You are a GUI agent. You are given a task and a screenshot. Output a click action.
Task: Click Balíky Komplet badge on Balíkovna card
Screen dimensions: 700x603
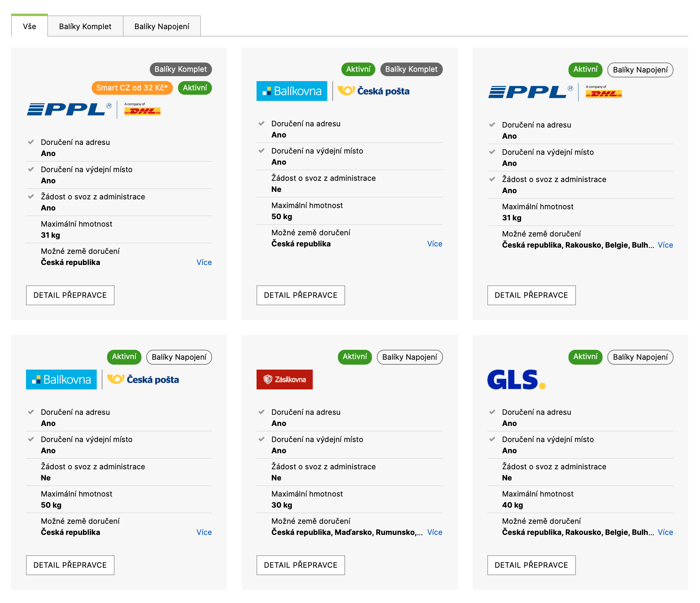(411, 69)
